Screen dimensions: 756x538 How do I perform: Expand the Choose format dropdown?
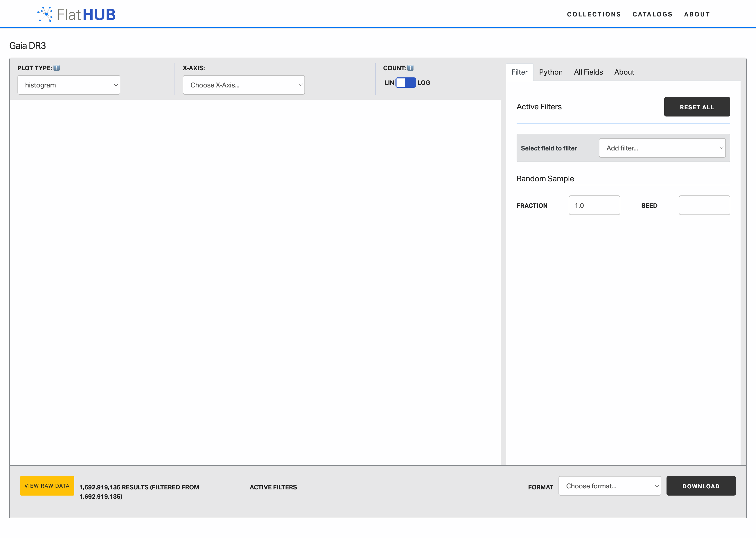point(610,486)
